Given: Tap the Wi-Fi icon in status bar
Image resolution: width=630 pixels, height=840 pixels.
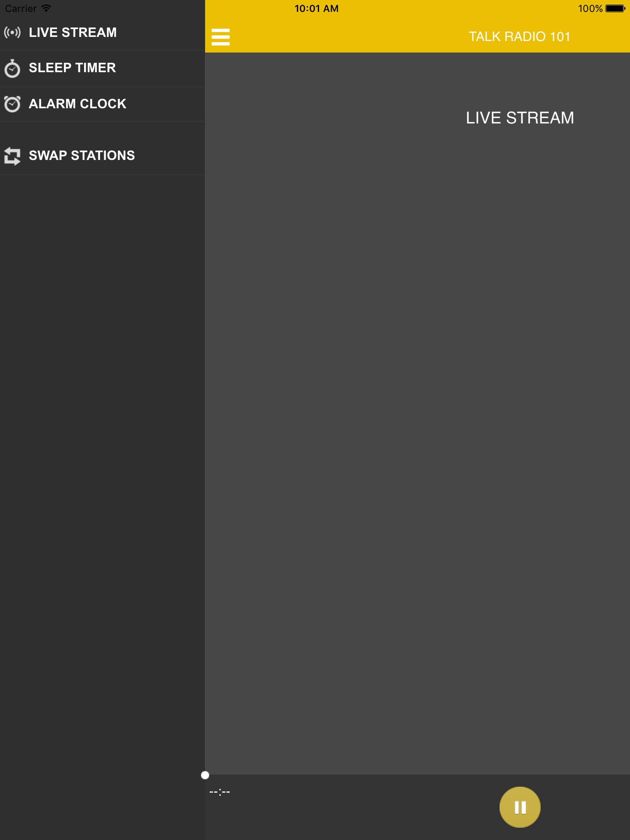Looking at the screenshot, I should [x=46, y=8].
